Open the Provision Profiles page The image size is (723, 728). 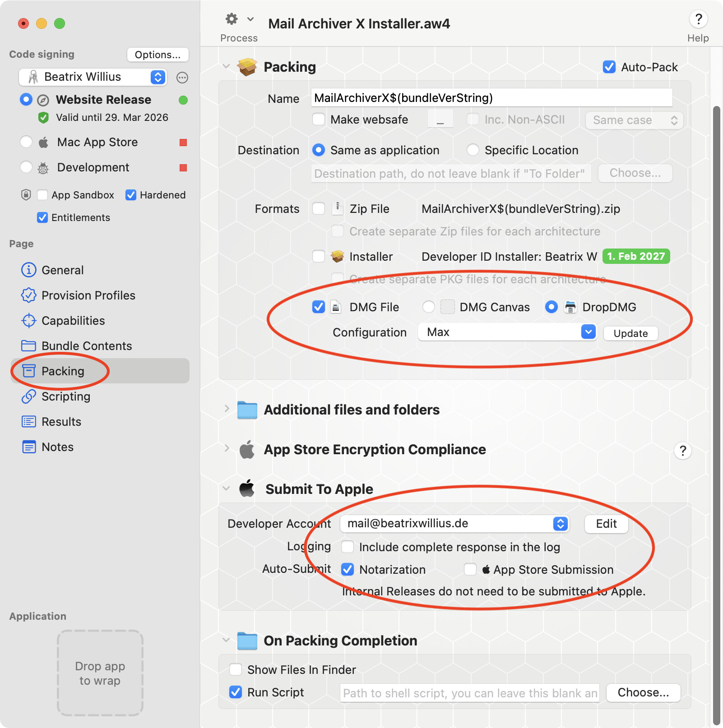(x=100, y=295)
